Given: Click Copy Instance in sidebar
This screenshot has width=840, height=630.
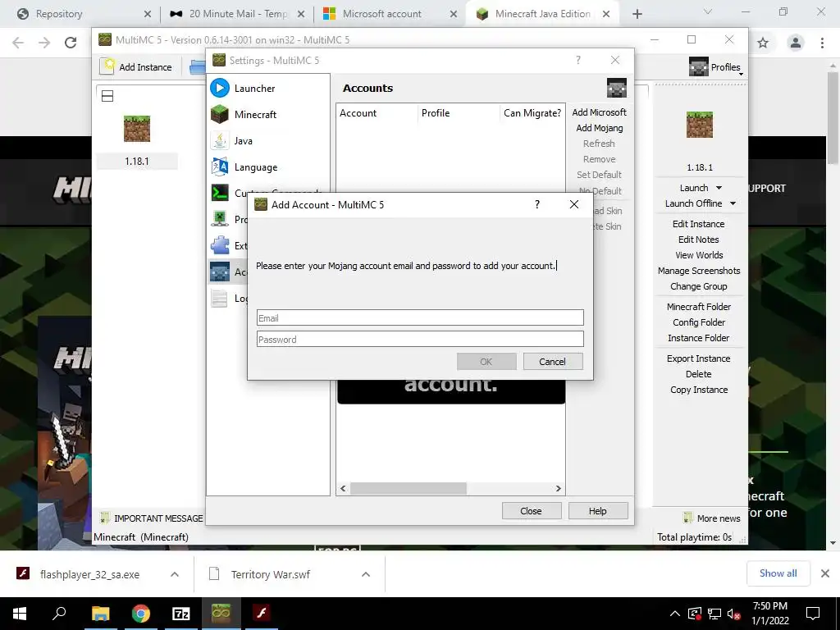Looking at the screenshot, I should pos(699,390).
